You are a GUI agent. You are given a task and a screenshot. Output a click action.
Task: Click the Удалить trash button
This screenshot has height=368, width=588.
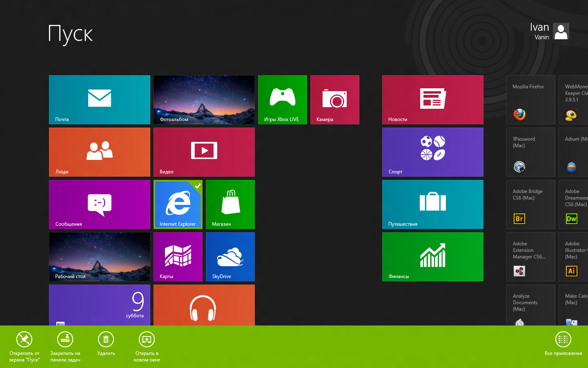pyautogui.click(x=106, y=343)
